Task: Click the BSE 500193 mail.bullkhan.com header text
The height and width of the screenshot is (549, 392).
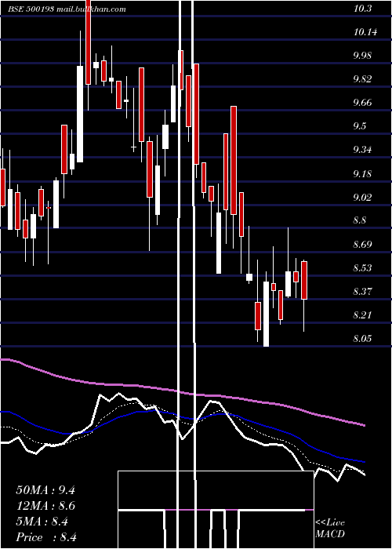Action: click(x=67, y=9)
